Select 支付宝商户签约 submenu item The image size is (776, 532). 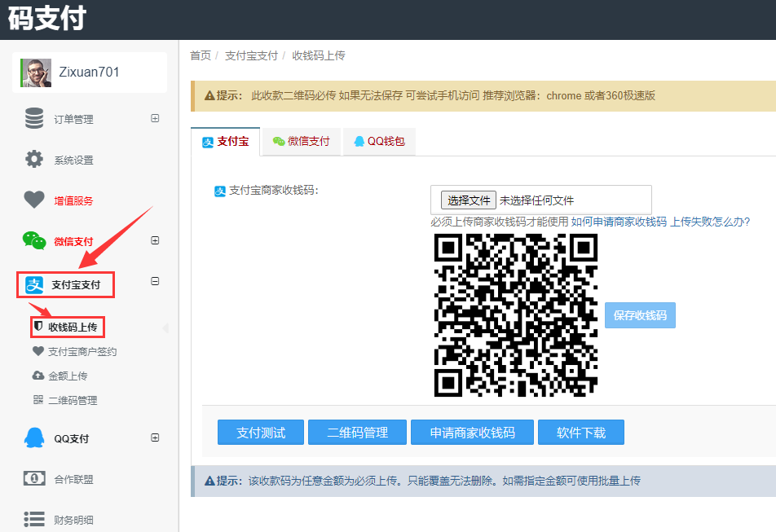[82, 351]
